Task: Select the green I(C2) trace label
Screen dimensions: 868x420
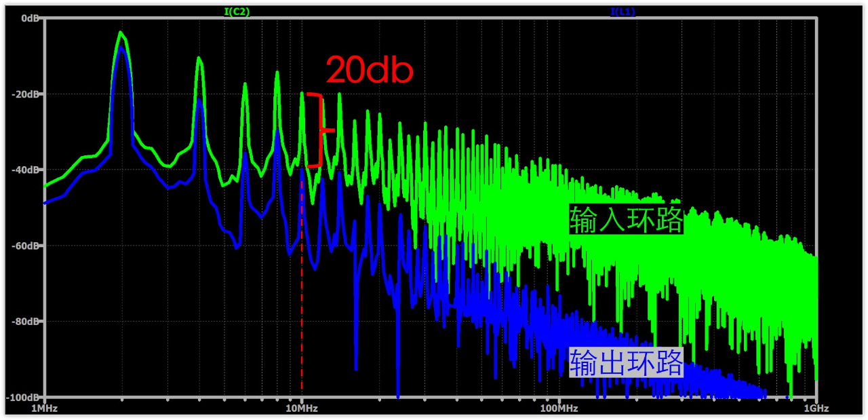Action: [237, 12]
